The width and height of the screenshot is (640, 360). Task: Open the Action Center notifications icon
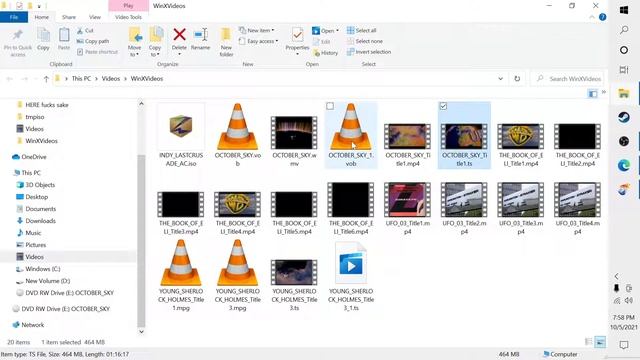point(624,345)
